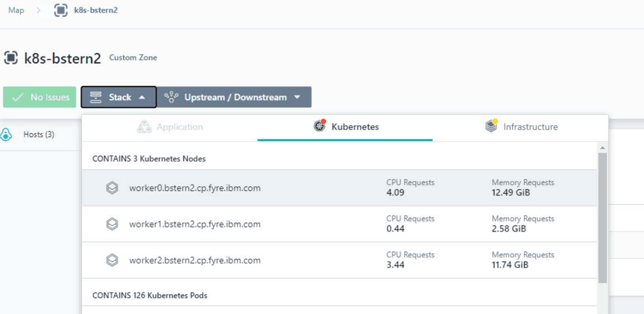Click the Kubernetes tab wheel icon
The height and width of the screenshot is (314, 644).
click(x=320, y=126)
